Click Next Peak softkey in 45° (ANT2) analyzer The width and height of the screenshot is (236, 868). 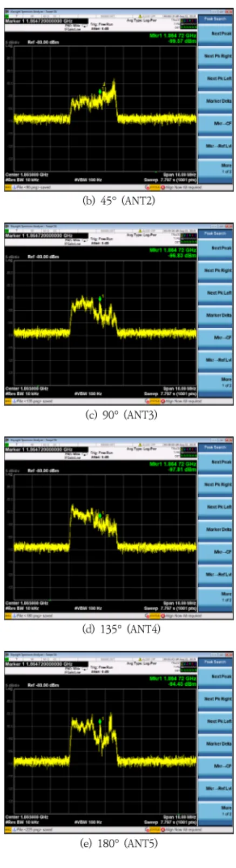[x=215, y=34]
